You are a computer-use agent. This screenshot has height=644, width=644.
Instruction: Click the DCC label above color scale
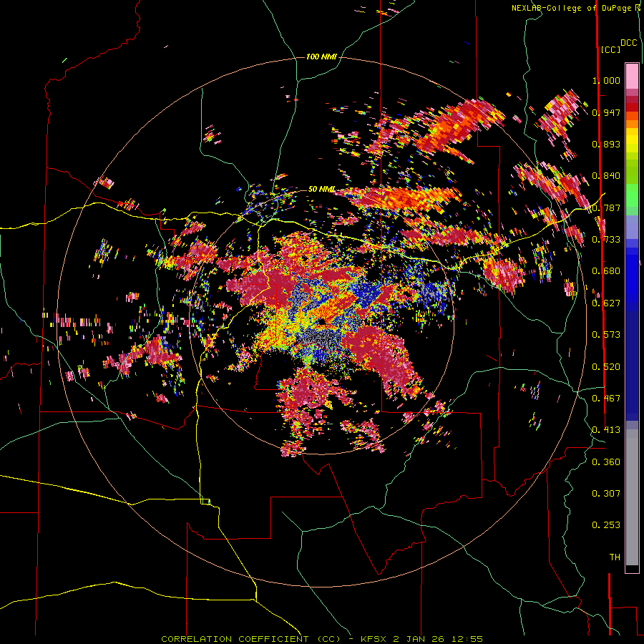click(x=628, y=43)
